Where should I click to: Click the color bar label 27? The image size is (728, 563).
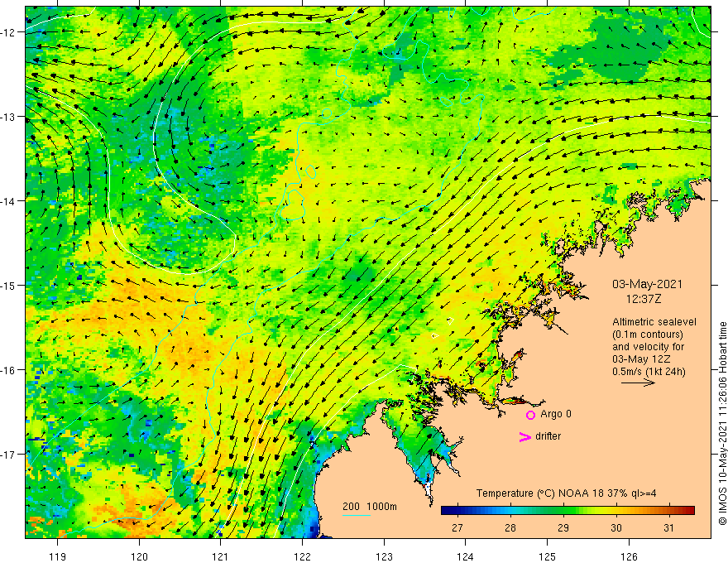pos(457,528)
